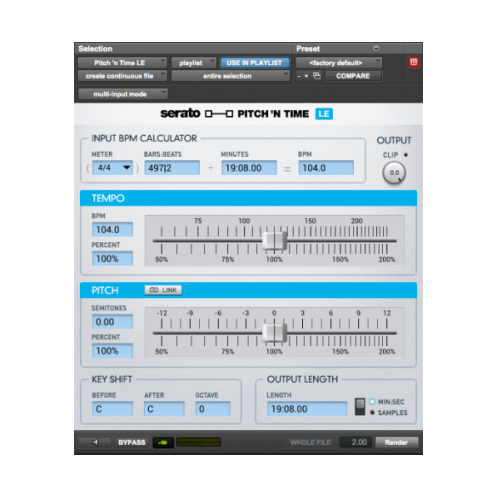This screenshot has height=497, width=497.
Task: Click the Key Shift After field
Action: [x=164, y=409]
